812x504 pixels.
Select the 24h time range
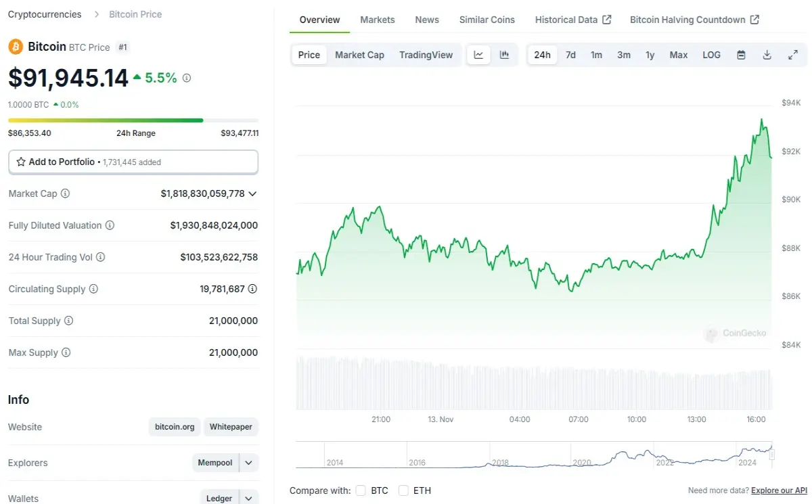coord(543,55)
